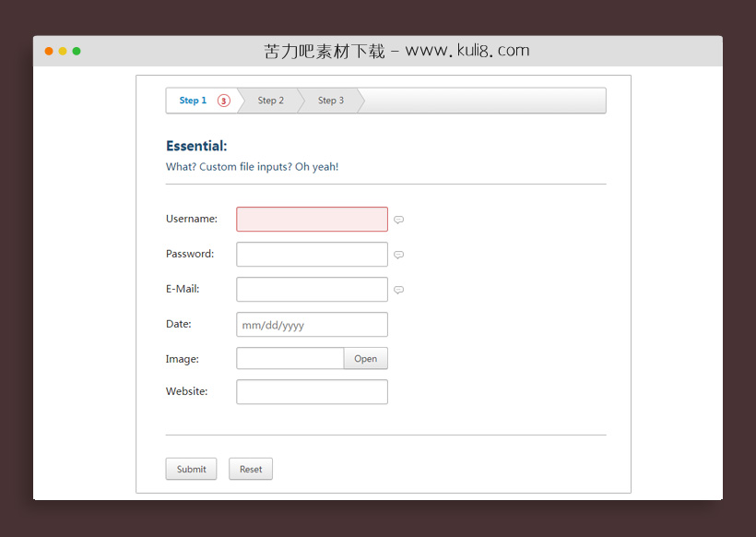Focus the highlighted Username input field
The image size is (756, 537).
pyautogui.click(x=312, y=220)
